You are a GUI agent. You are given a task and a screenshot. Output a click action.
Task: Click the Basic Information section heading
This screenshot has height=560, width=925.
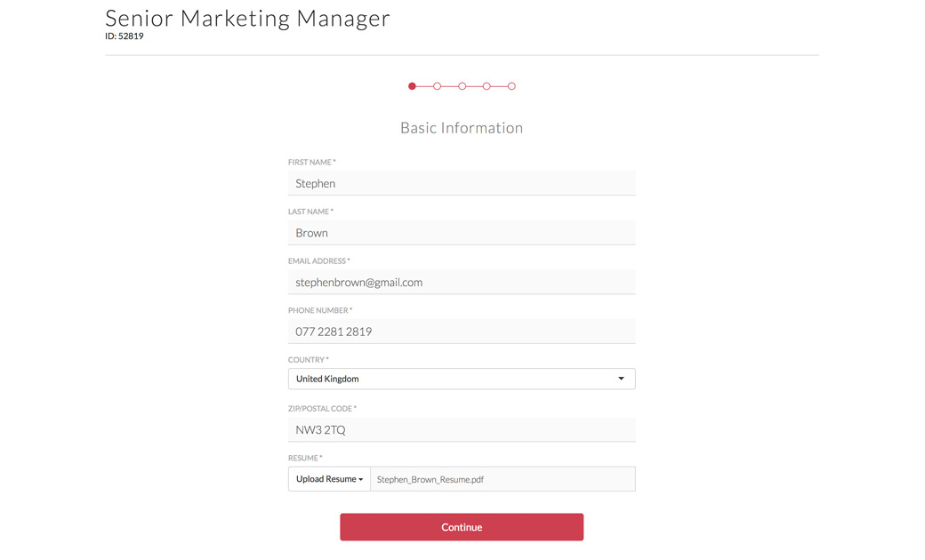click(462, 128)
